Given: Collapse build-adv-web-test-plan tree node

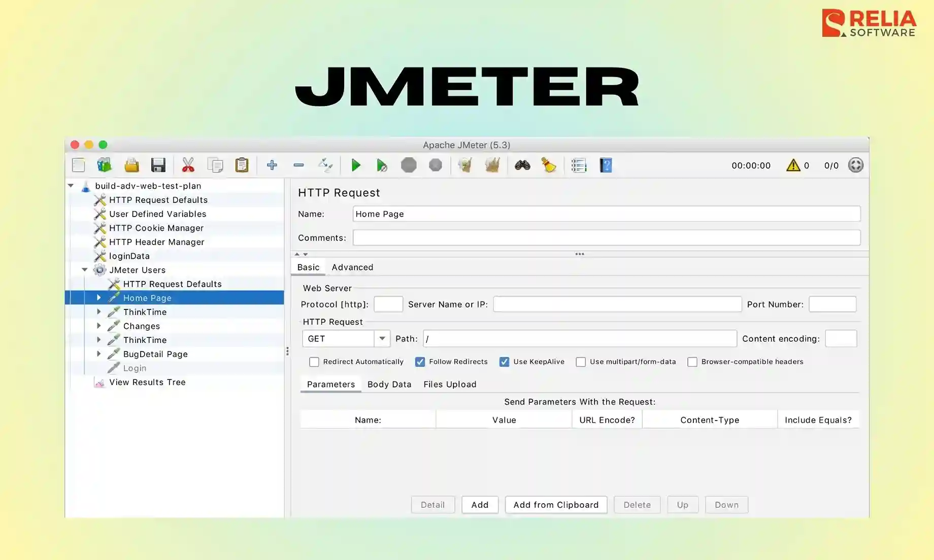Looking at the screenshot, I should click(71, 186).
